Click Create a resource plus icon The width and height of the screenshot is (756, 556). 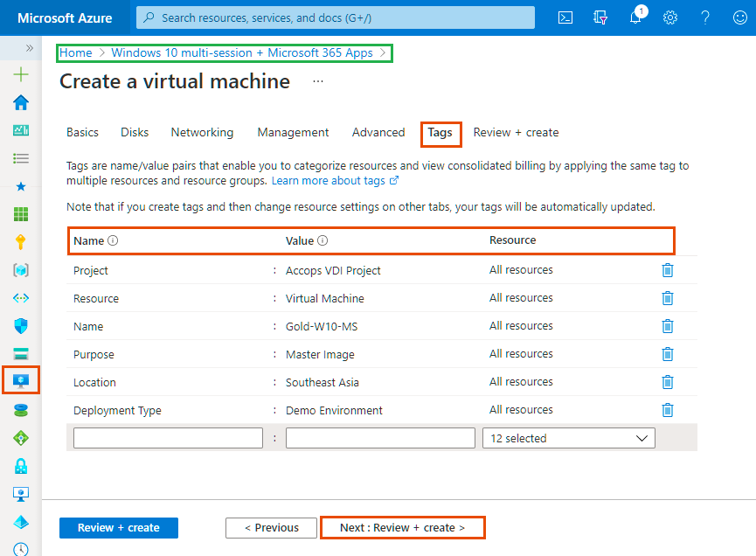click(21, 74)
